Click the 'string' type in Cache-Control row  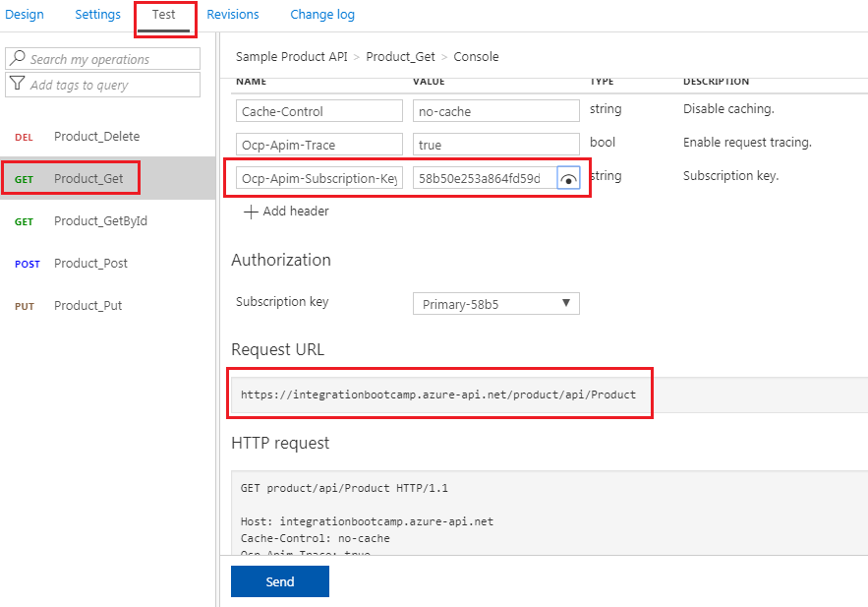pos(606,108)
